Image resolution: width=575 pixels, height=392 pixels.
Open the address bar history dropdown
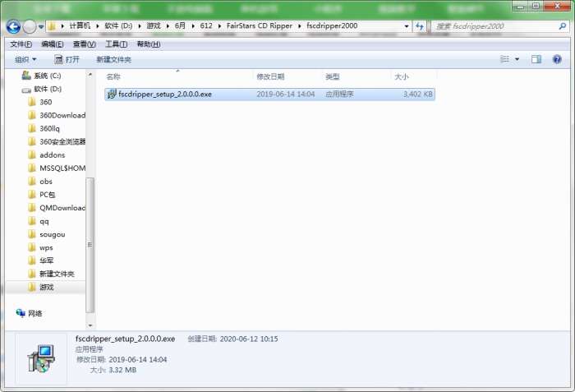[x=407, y=26]
